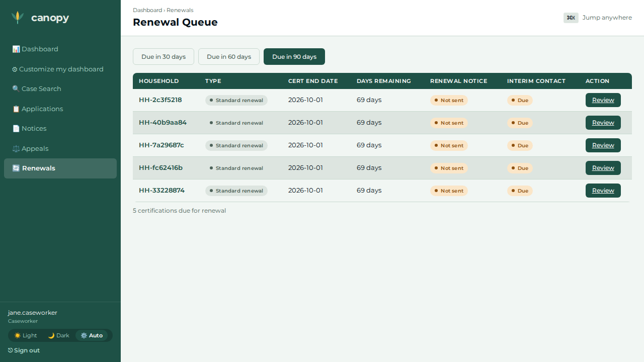The width and height of the screenshot is (644, 362).
Task: Click the Dashboard breadcrumb link
Action: (147, 10)
